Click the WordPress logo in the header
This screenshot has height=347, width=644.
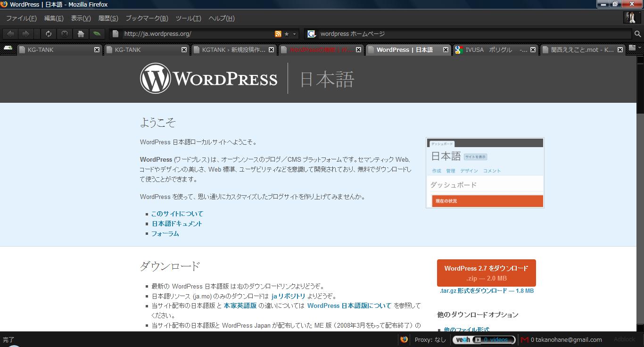click(208, 78)
